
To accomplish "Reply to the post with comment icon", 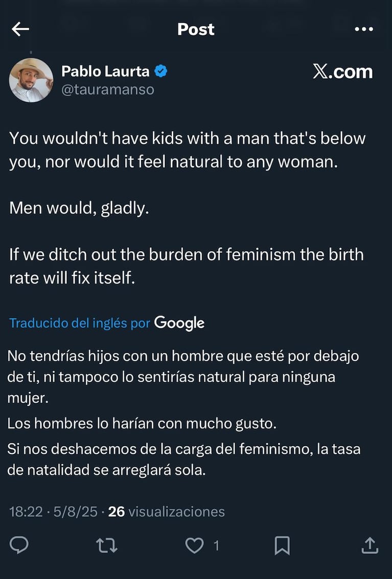I will click(x=19, y=545).
